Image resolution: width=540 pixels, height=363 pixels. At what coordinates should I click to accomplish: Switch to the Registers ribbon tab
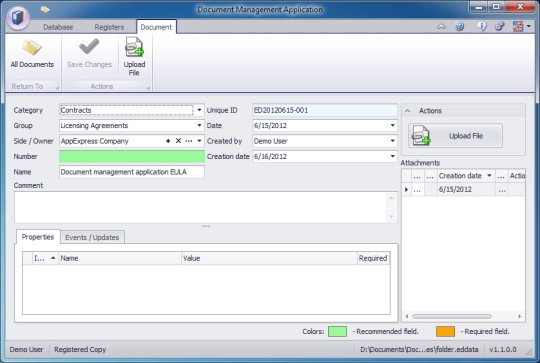pyautogui.click(x=109, y=27)
